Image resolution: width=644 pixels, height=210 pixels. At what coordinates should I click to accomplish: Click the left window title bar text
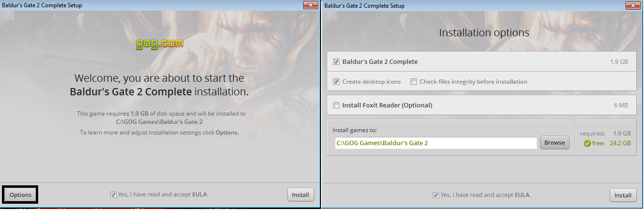click(x=42, y=5)
